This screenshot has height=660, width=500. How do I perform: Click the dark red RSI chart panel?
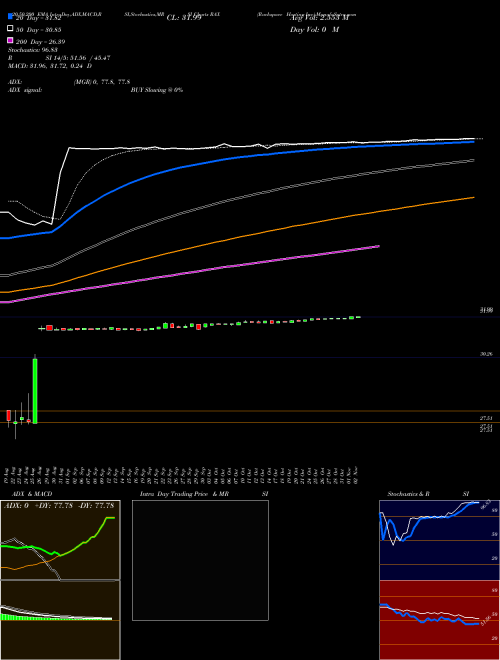pyautogui.click(x=439, y=620)
